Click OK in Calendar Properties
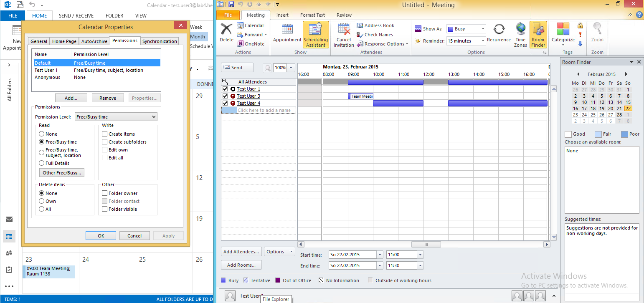Image resolution: width=644 pixels, height=303 pixels. click(101, 236)
